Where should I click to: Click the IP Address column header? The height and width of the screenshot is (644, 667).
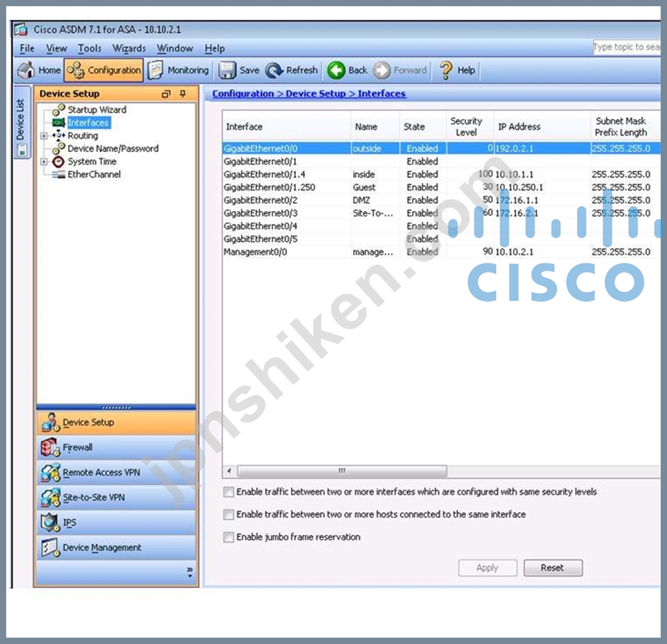542,126
